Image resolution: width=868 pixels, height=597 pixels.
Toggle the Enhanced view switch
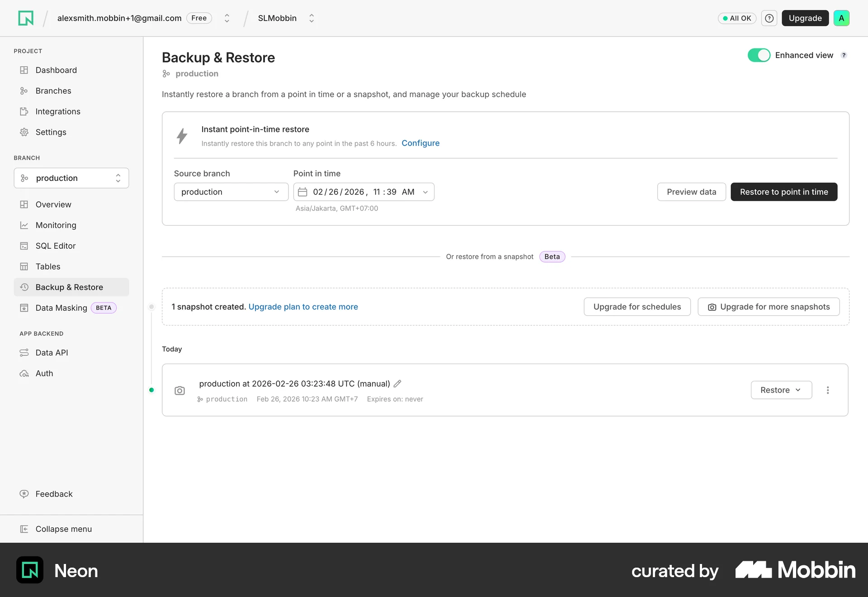[x=759, y=55]
